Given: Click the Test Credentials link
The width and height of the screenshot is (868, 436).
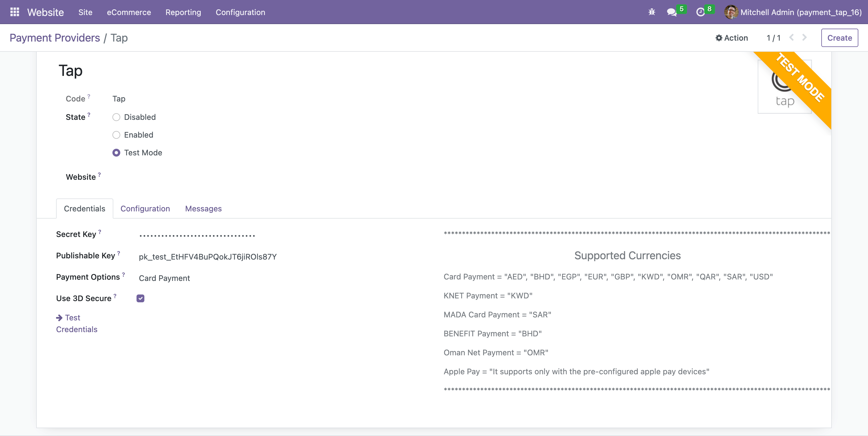Looking at the screenshot, I should 77,324.
